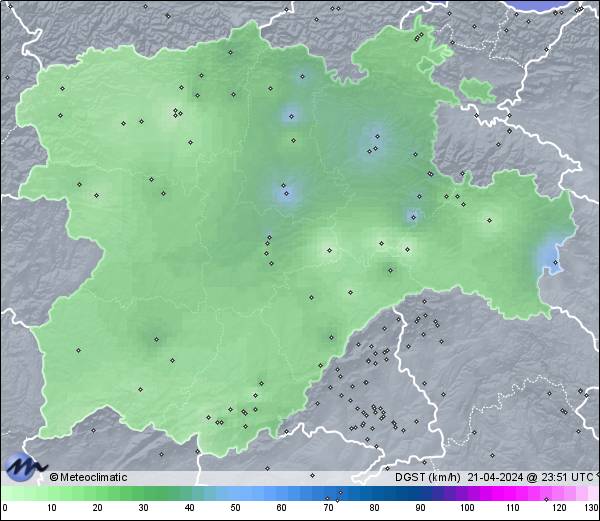The width and height of the screenshot is (600, 521).
Task: Click the 100 label on the scale
Action: (467, 508)
